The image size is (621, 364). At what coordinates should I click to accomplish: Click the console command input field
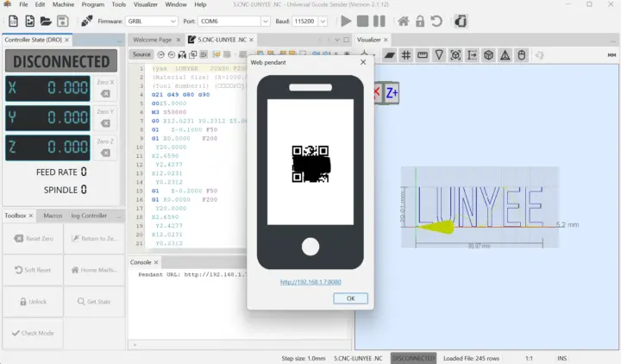pyautogui.click(x=240, y=345)
